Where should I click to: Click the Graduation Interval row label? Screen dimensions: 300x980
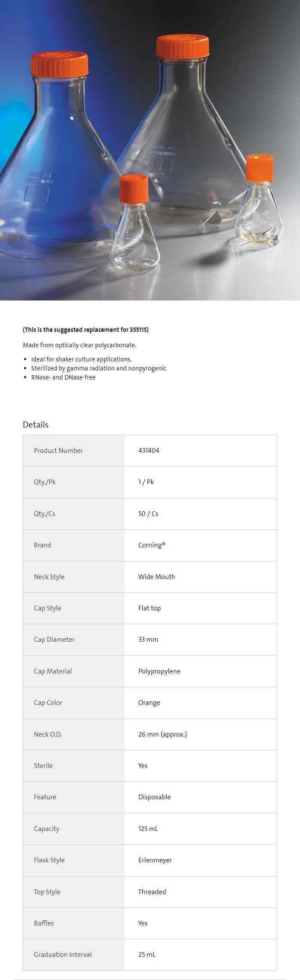click(x=63, y=954)
